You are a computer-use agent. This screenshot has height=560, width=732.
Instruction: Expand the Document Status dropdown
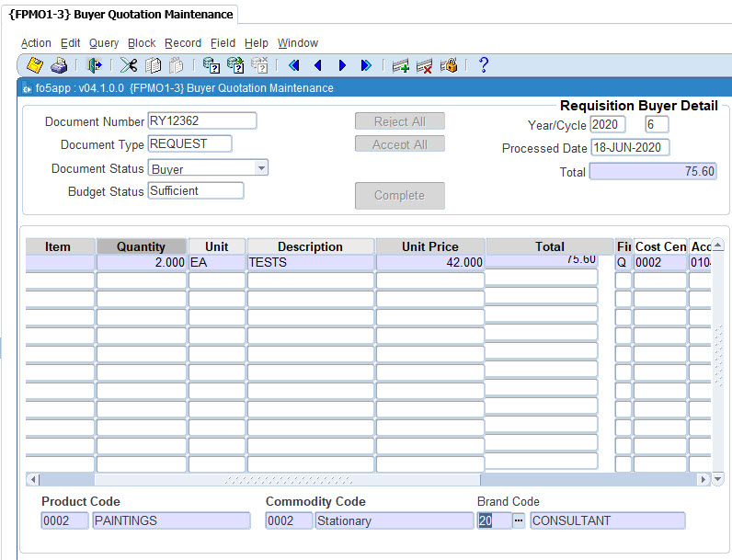[261, 168]
